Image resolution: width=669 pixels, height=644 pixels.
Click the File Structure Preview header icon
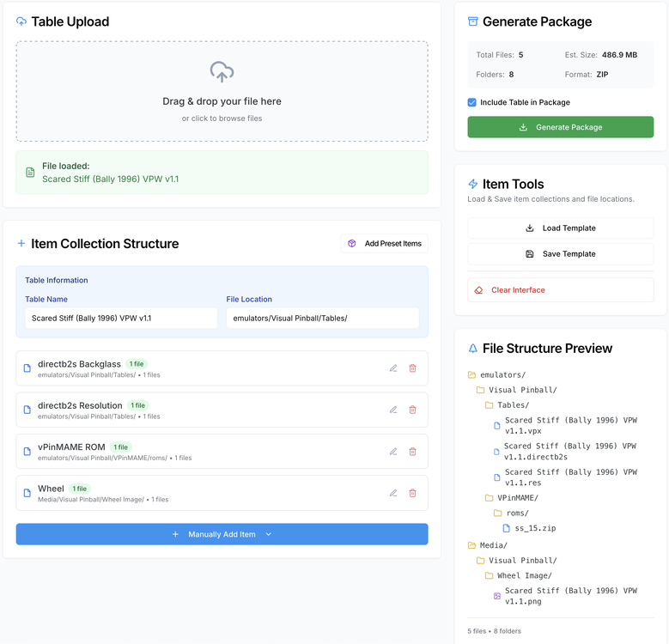[472, 348]
